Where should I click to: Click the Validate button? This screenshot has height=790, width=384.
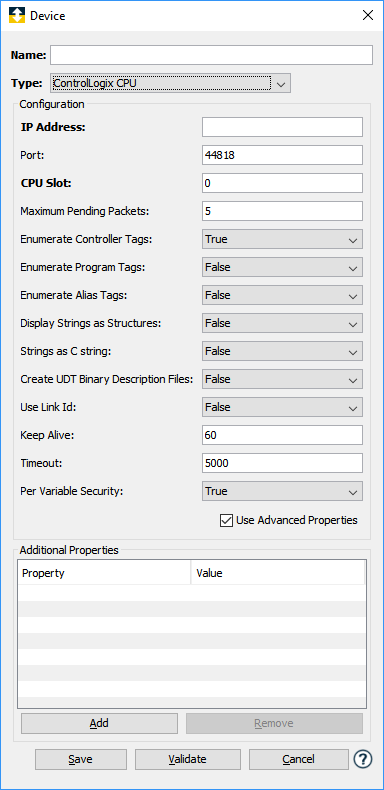click(x=187, y=759)
